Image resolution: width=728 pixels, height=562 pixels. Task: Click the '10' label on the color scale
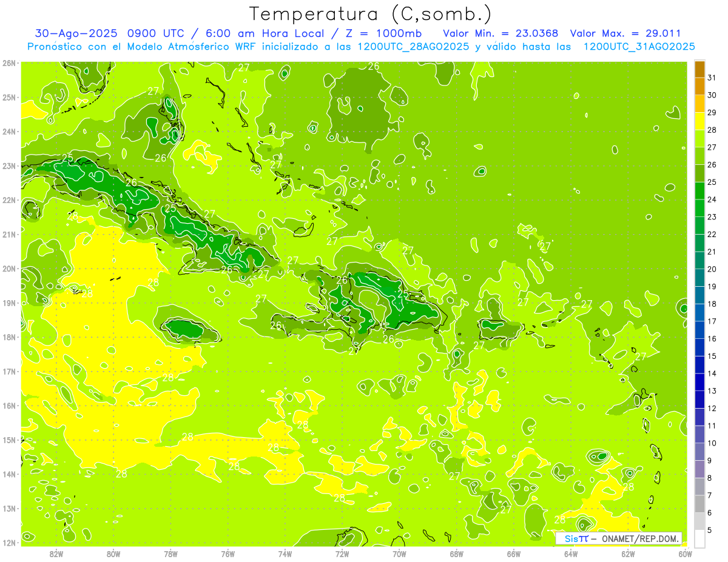coord(712,443)
